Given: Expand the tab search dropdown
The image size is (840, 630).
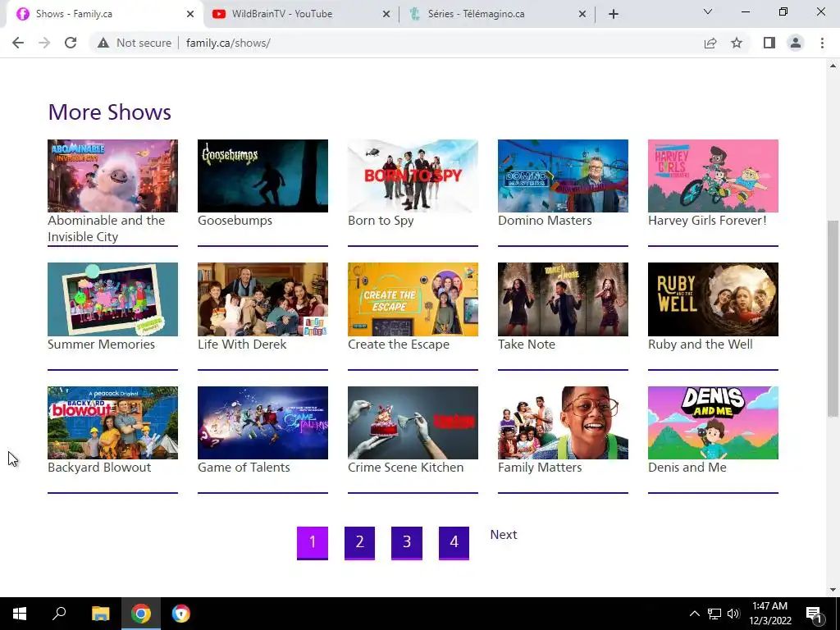Looking at the screenshot, I should tap(708, 11).
